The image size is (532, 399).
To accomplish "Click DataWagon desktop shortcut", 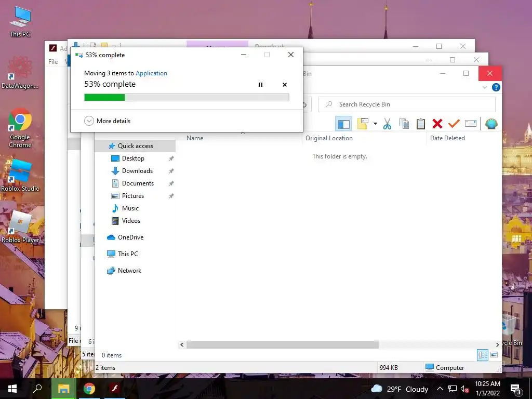I will click(20, 73).
